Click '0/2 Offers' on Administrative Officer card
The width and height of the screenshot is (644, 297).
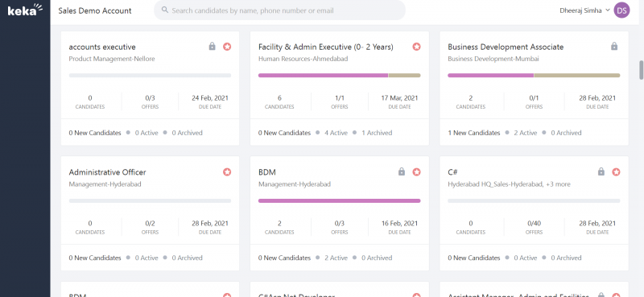(150, 227)
